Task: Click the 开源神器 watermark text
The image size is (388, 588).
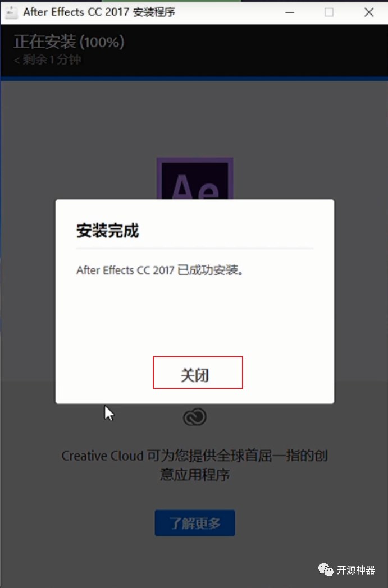Action: pyautogui.click(x=356, y=570)
